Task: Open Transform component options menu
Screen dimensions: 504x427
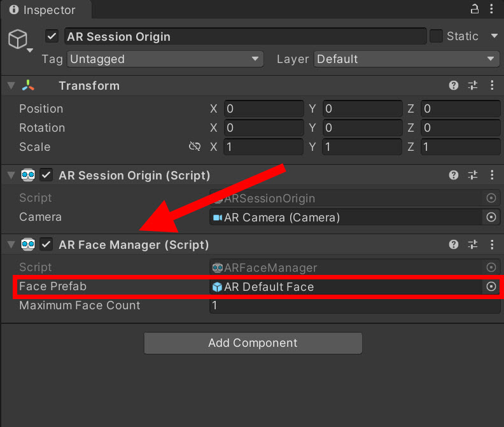Action: [492, 85]
